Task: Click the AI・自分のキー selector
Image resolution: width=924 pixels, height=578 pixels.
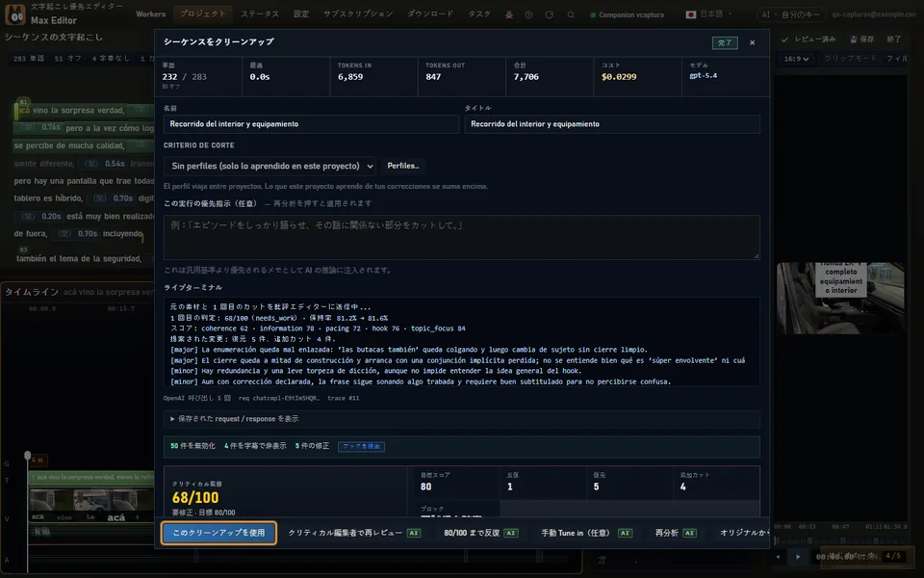Action: tap(789, 14)
